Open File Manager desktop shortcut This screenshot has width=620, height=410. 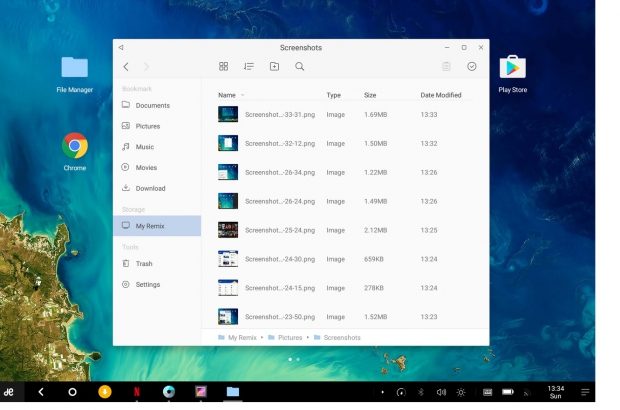coord(75,74)
